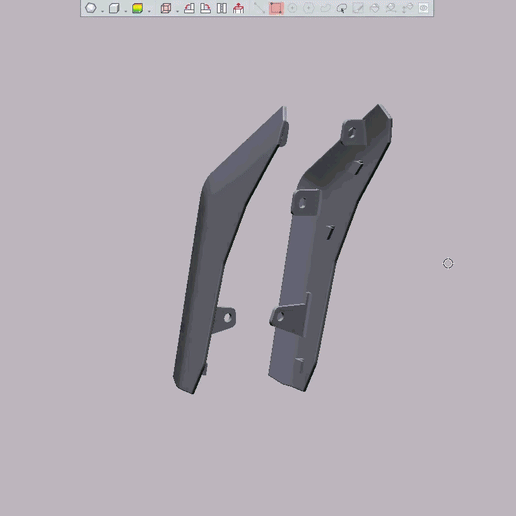Open dropdown arrow beside the rainbow color icon

point(149,11)
